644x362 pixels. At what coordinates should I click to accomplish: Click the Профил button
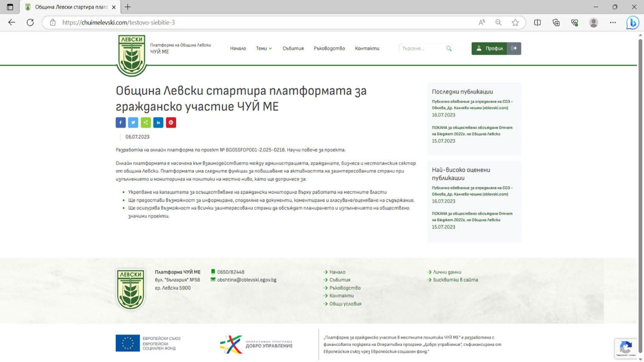point(489,48)
